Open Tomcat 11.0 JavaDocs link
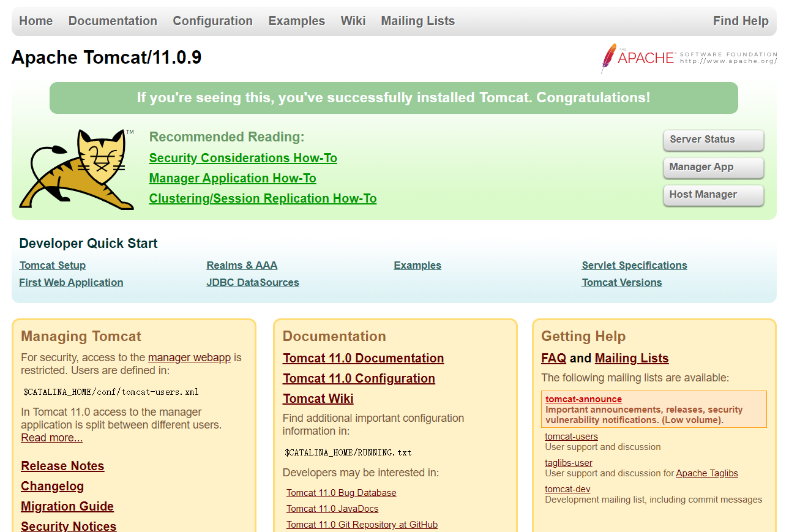 (332, 509)
